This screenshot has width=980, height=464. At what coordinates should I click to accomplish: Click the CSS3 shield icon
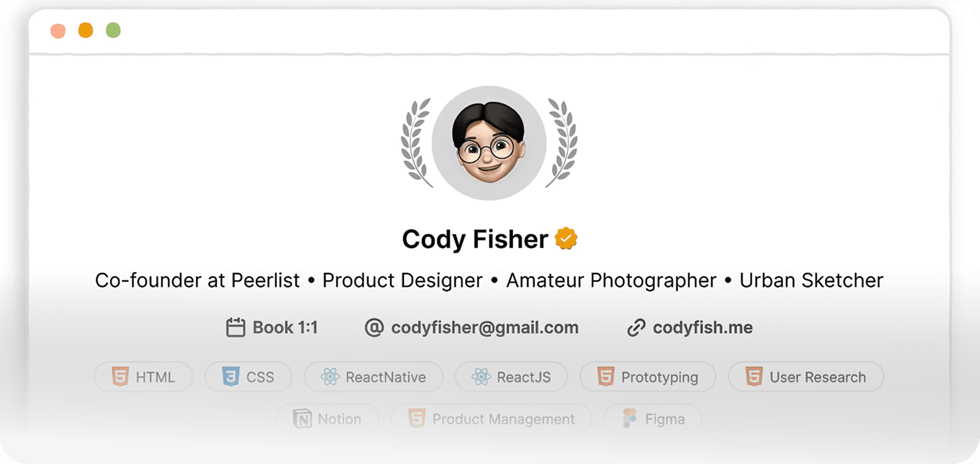(231, 377)
